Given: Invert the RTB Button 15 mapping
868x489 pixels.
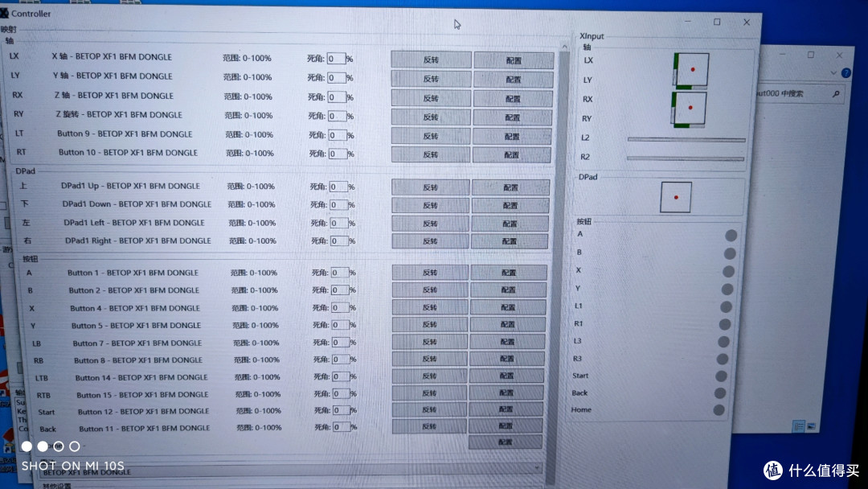Looking at the screenshot, I should point(429,393).
